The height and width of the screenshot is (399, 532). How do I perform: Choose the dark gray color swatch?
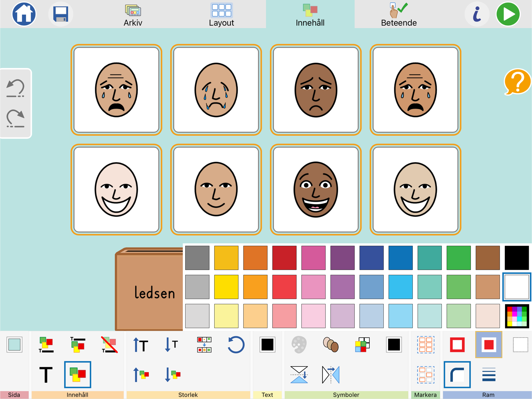[197, 258]
